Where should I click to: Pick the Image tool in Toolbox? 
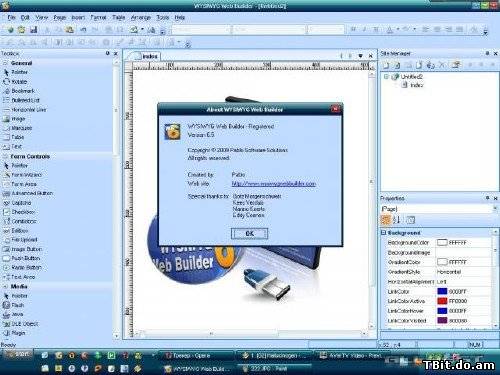pos(14,119)
